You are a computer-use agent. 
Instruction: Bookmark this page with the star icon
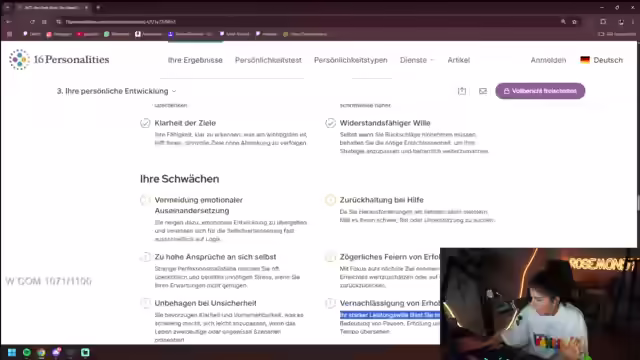tap(574, 22)
